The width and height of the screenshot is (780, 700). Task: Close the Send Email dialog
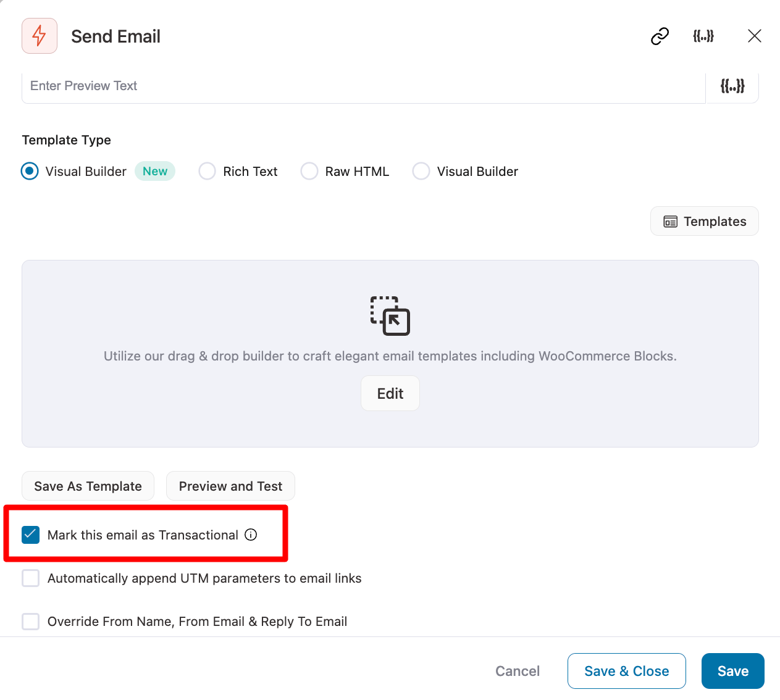pos(754,36)
